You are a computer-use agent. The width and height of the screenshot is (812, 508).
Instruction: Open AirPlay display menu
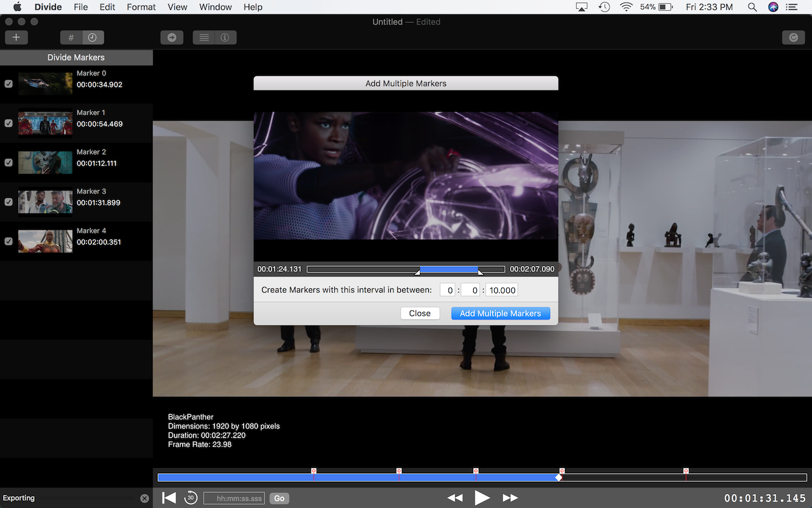click(x=582, y=7)
